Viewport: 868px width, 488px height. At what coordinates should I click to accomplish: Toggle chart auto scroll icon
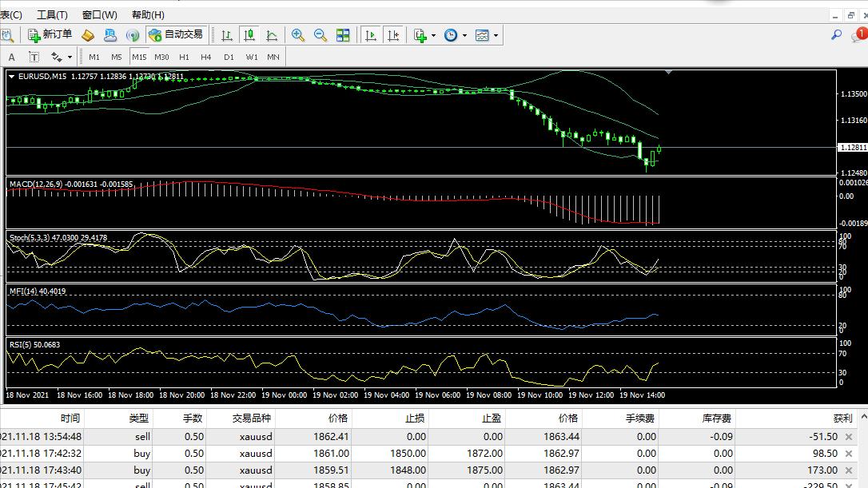click(371, 35)
